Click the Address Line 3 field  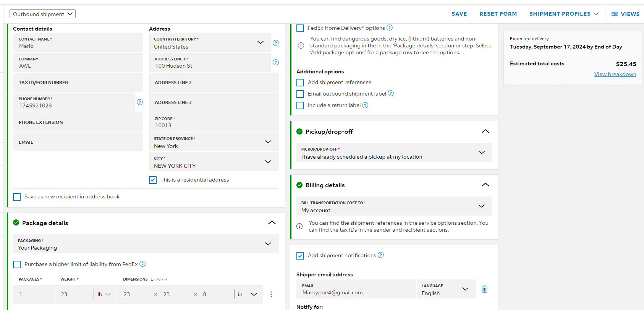tap(214, 102)
